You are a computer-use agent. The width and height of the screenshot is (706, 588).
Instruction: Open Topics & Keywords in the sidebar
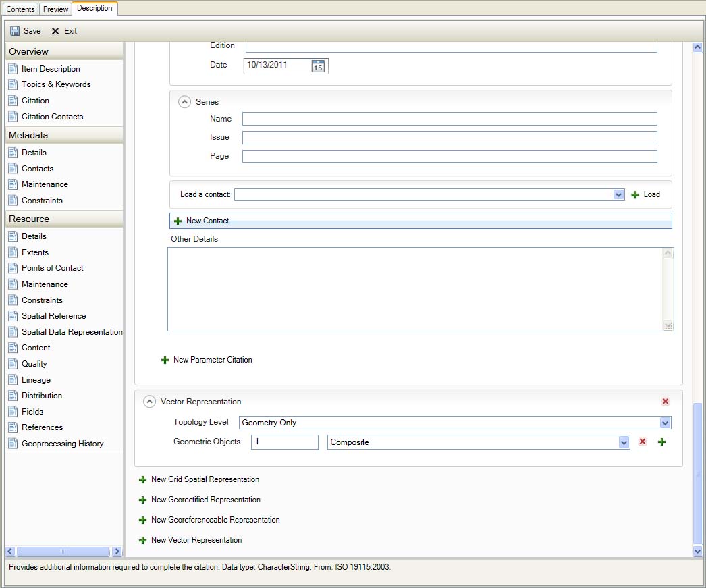(57, 84)
